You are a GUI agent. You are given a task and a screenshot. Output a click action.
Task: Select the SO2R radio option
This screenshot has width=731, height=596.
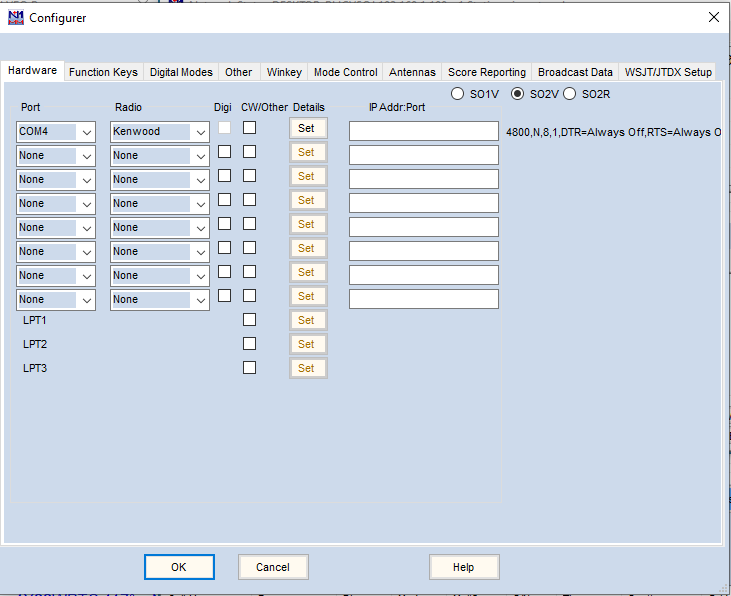[x=587, y=94]
